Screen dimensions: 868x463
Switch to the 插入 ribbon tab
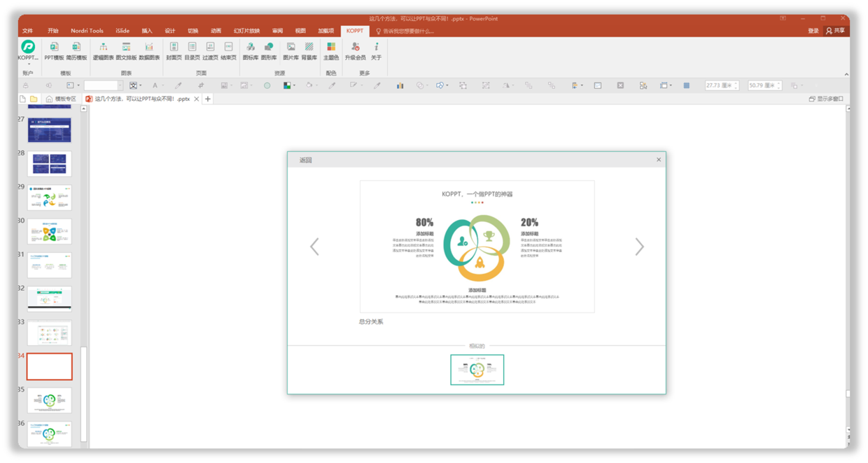(147, 31)
